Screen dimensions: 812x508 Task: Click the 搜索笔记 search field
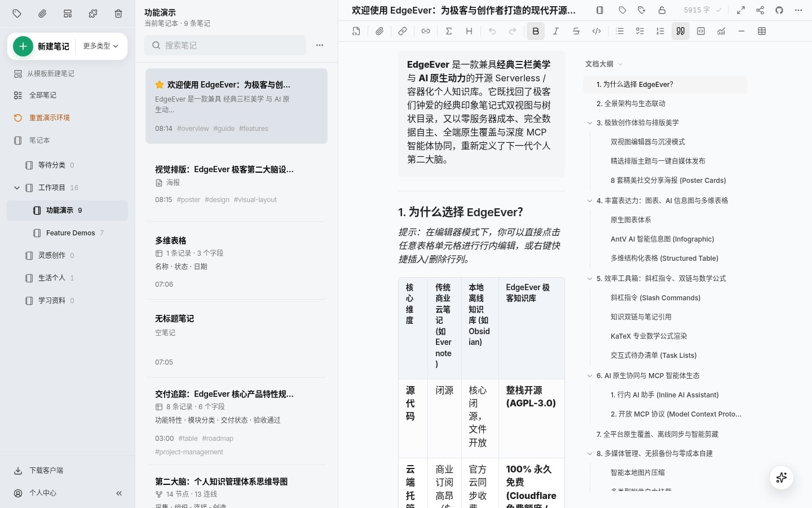tap(226, 45)
